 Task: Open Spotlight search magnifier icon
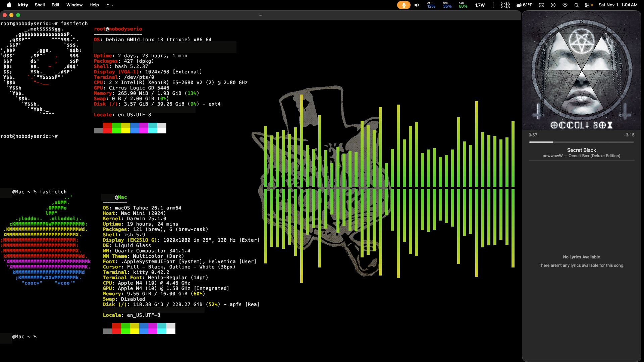(x=576, y=5)
